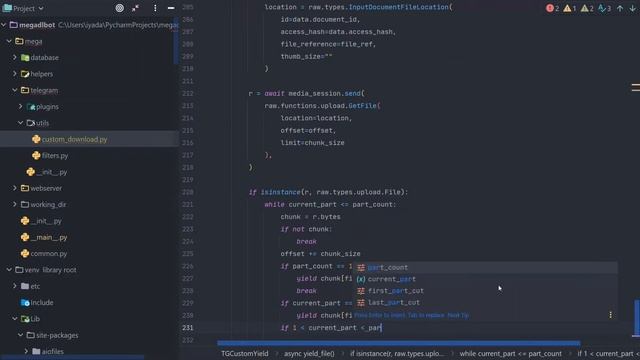The width and height of the screenshot is (640, 360).
Task: Open __main__.py file
Action: coord(49,237)
